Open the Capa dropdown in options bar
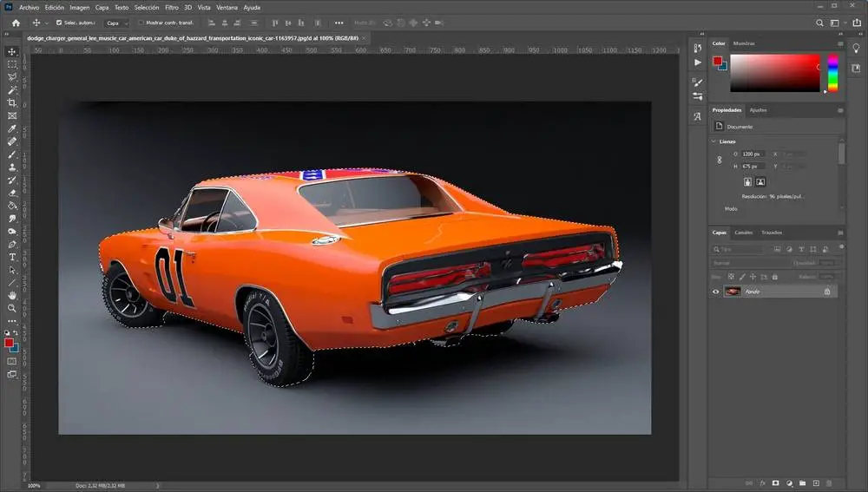The image size is (868, 492). (117, 23)
